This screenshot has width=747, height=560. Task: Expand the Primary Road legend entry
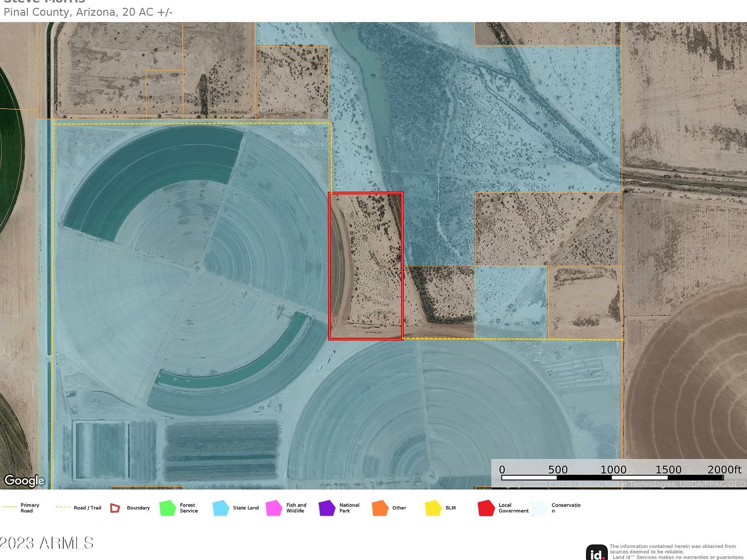(11, 506)
